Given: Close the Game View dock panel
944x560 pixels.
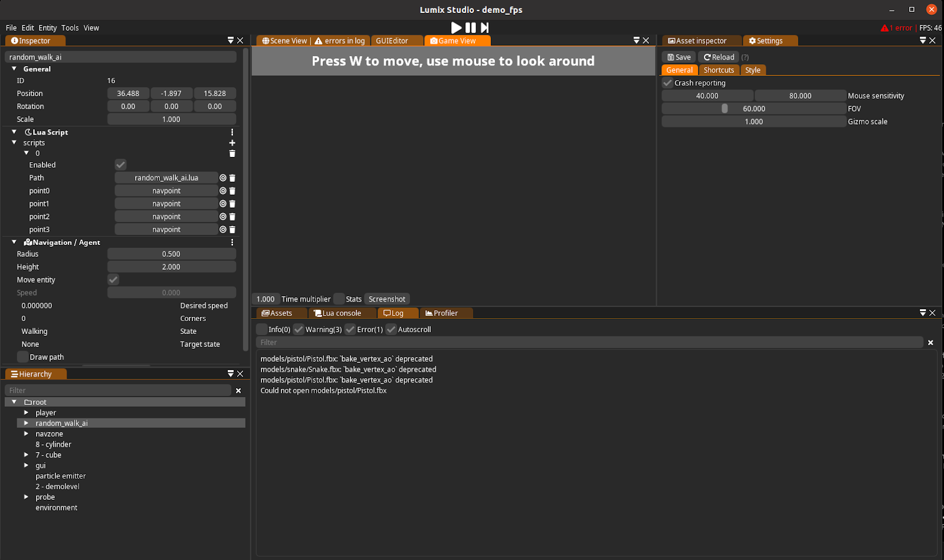Looking at the screenshot, I should point(646,40).
